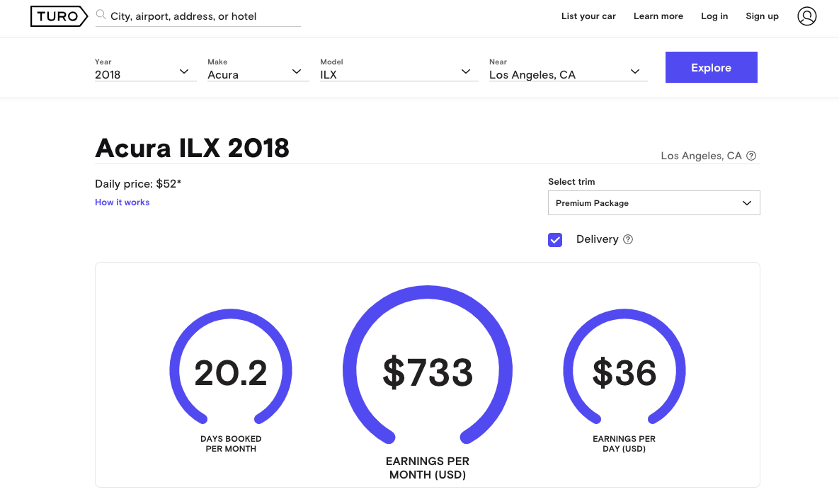Click the help icon beside Los Angeles, CA

[x=751, y=156]
